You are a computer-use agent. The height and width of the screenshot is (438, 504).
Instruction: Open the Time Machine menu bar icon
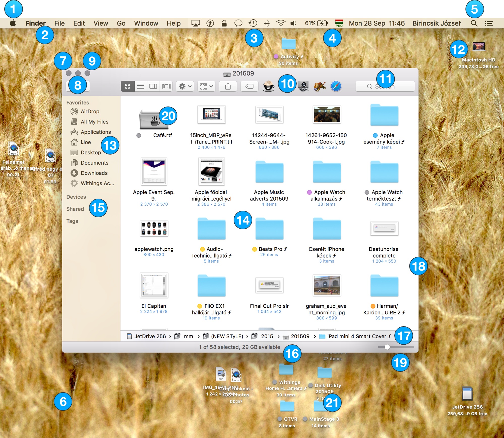pos(253,23)
